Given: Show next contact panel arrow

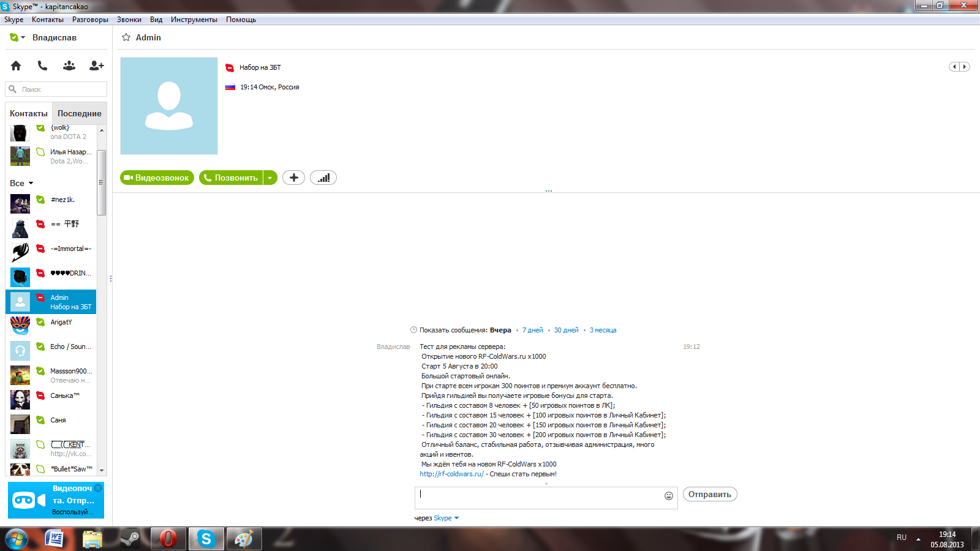Looking at the screenshot, I should click(965, 67).
